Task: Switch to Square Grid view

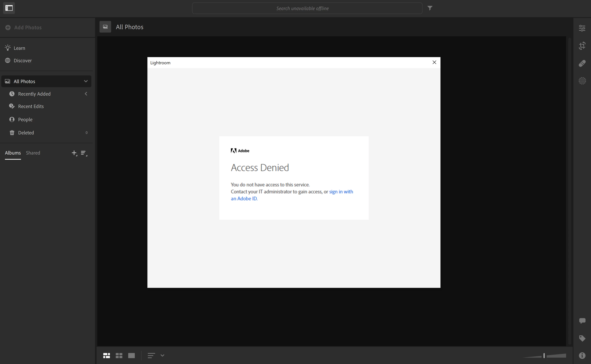Action: (x=119, y=356)
